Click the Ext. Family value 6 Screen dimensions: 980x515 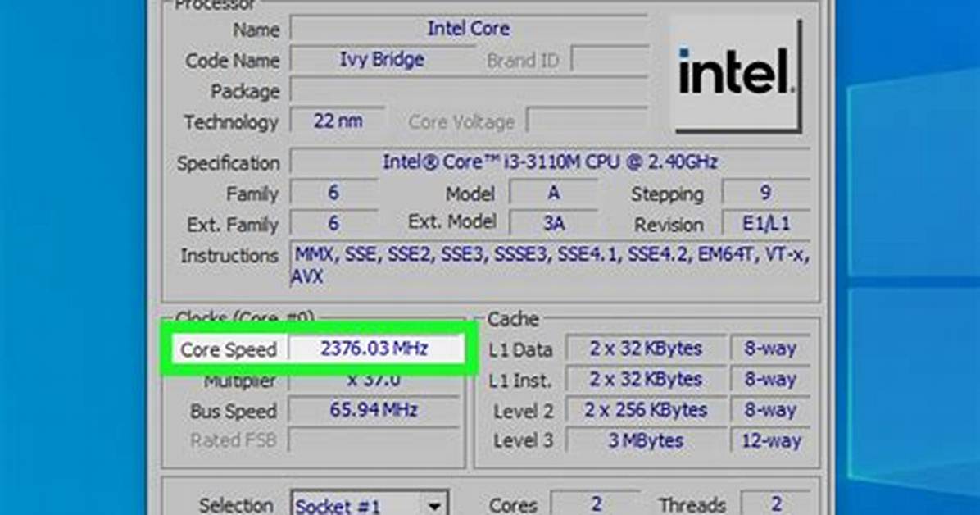point(333,223)
